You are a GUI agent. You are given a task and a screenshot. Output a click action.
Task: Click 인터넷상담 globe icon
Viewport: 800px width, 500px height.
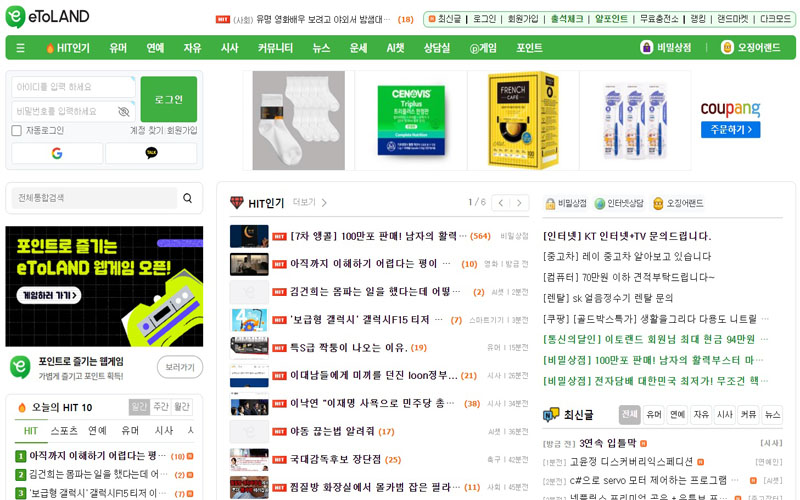coord(599,204)
